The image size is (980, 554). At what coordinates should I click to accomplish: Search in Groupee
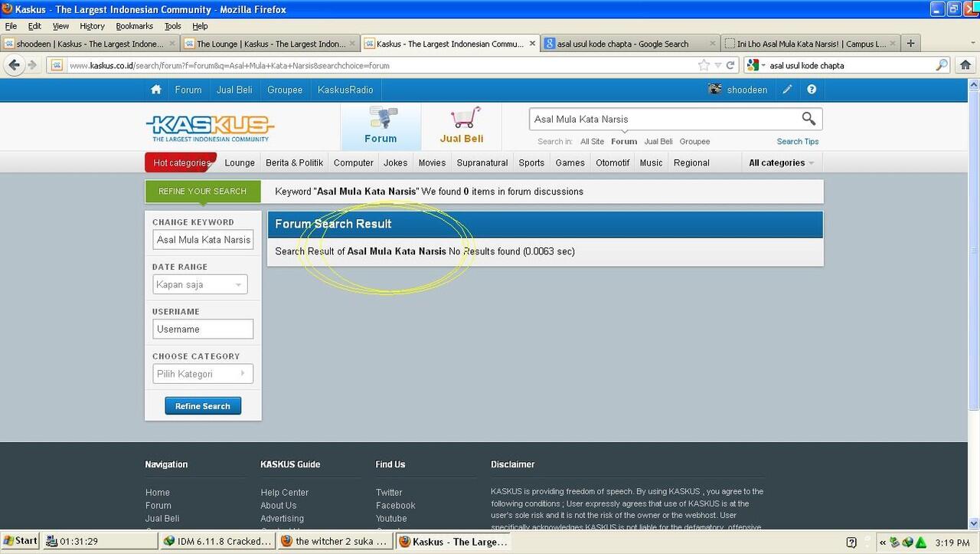point(694,142)
